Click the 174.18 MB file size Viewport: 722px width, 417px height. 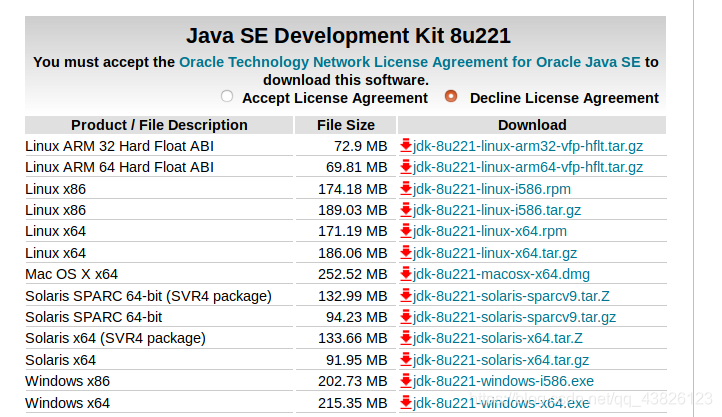353,189
